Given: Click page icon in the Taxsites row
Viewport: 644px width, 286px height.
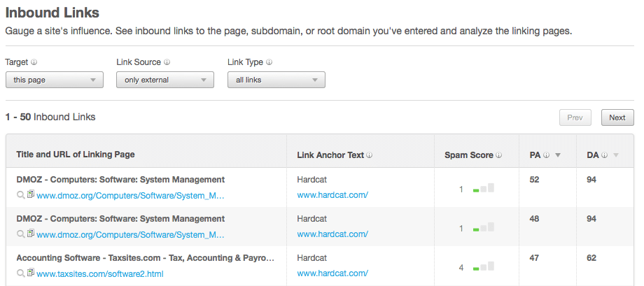Looking at the screenshot, I should [x=31, y=273].
